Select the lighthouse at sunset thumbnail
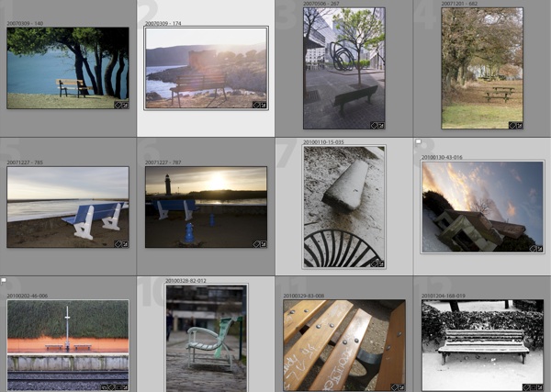The width and height of the screenshot is (551, 392). coord(206,207)
